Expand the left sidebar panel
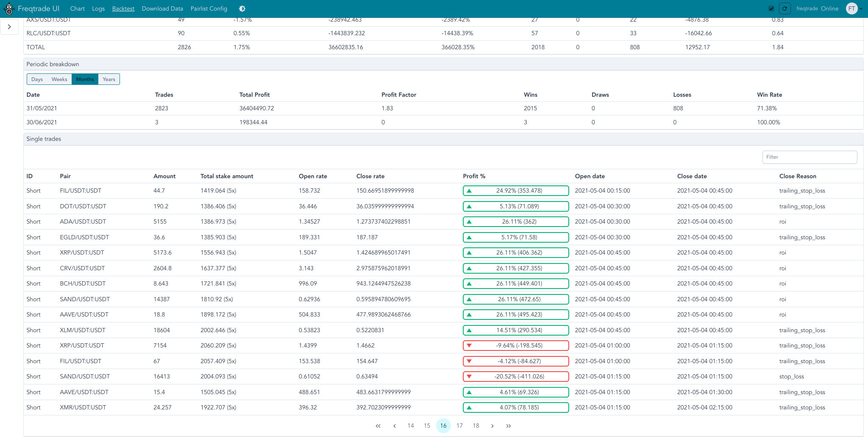 click(x=9, y=27)
